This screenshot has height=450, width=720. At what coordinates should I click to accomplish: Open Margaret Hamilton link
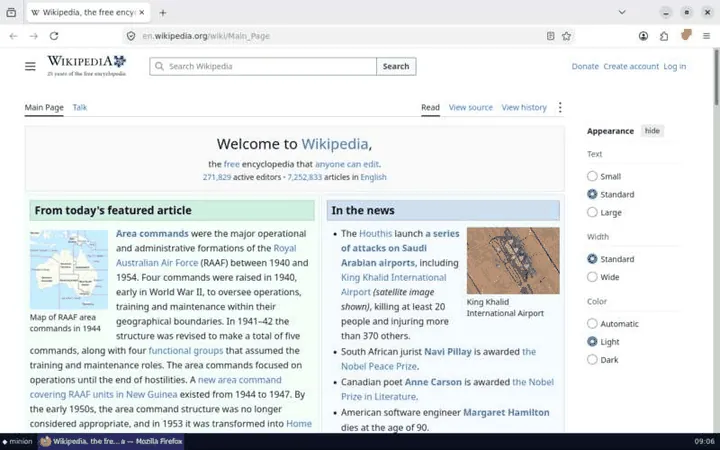point(506,412)
